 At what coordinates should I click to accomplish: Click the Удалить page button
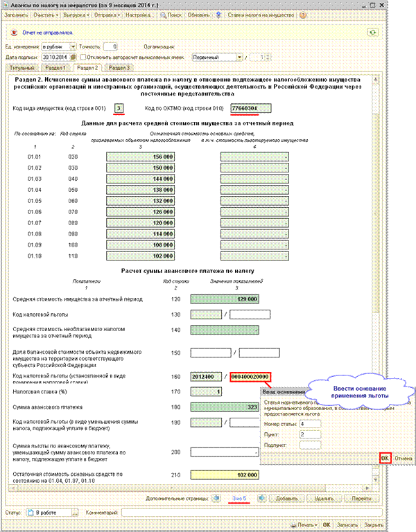pyautogui.click(x=324, y=499)
